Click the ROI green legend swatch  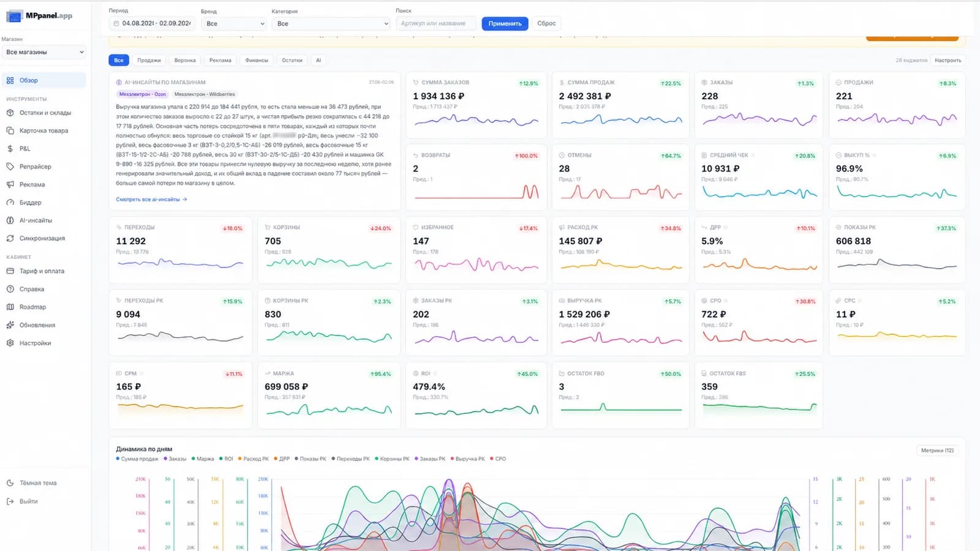pyautogui.click(x=221, y=459)
